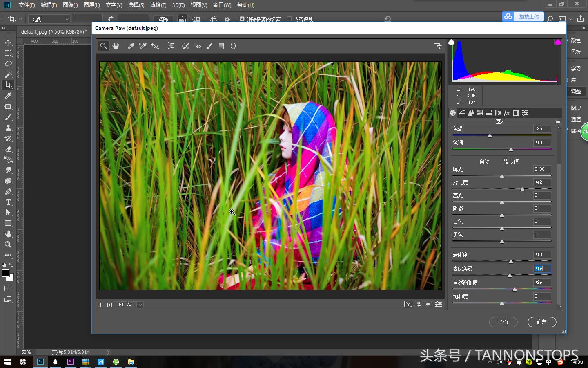Select the Red Eye Removal tool
Image resolution: width=588 pixels, height=368 pixels.
pyautogui.click(x=197, y=46)
